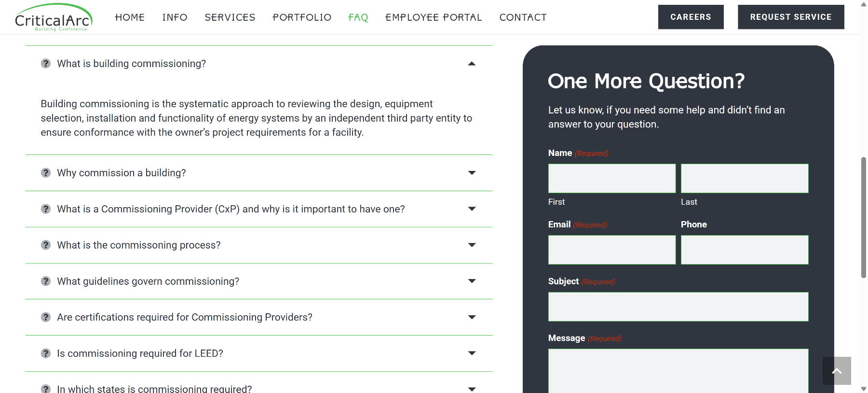Expand Is commissioning required for LEED arrow
This screenshot has height=393, width=868.
[x=472, y=353]
